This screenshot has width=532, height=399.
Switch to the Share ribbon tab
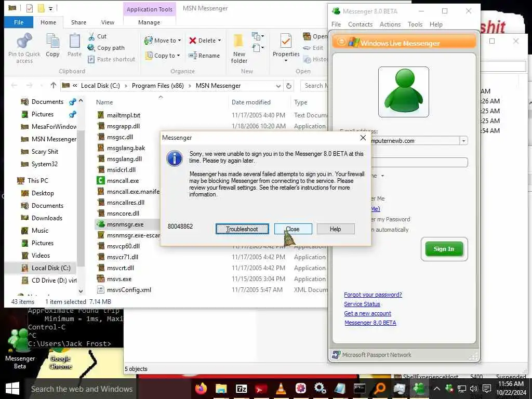78,22
